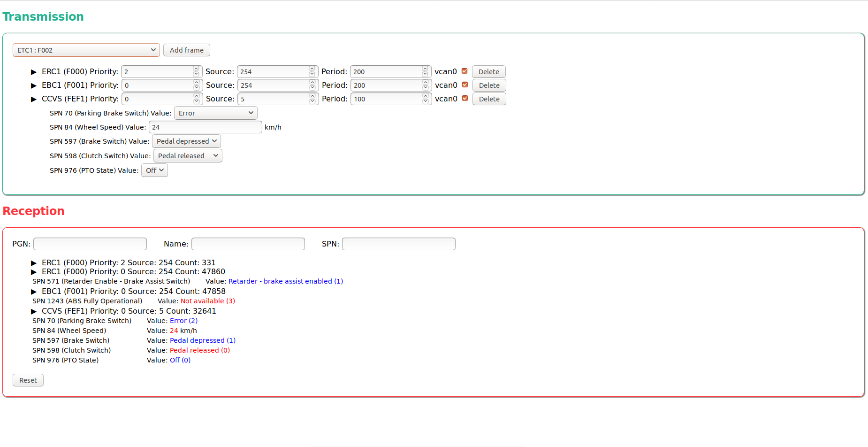
Task: Click 'SPN 571 (Retarder Enable - Brake Assist Switch)' label
Action: point(111,281)
